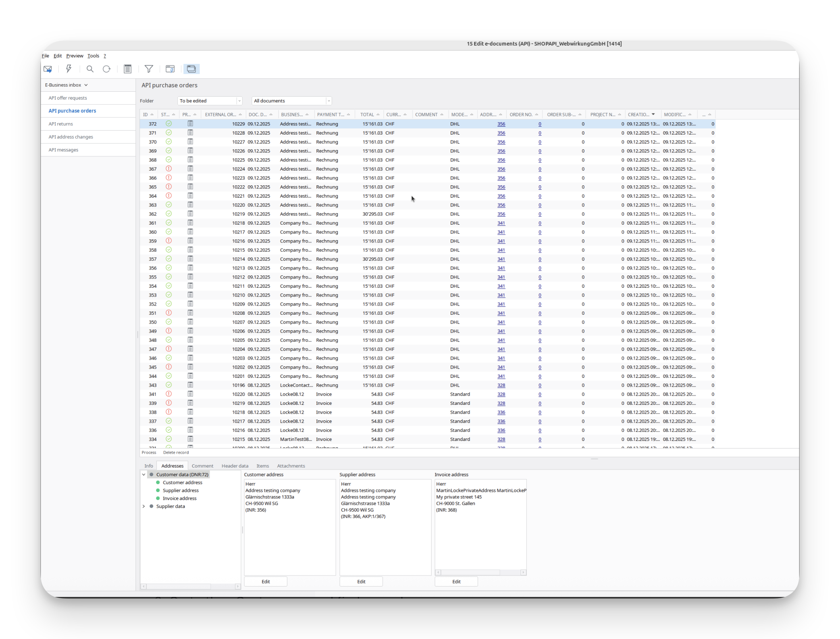The width and height of the screenshot is (840, 639).
Task: Select API returns in the sidebar
Action: tap(61, 124)
